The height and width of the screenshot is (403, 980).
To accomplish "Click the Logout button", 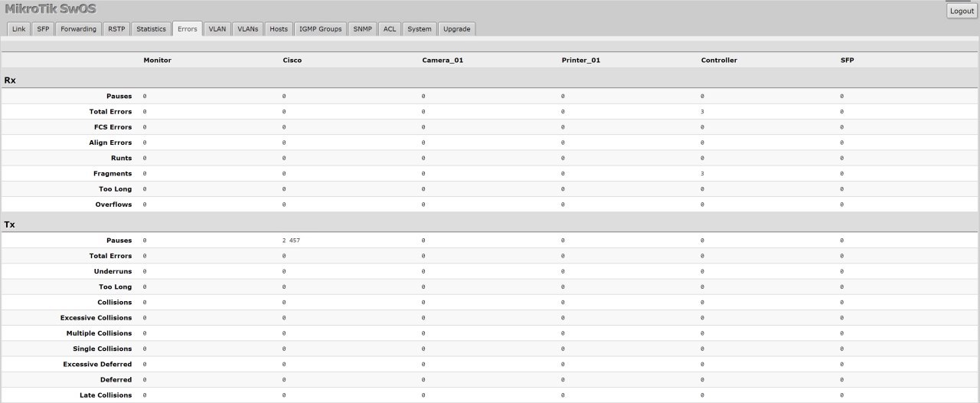I will pyautogui.click(x=962, y=11).
